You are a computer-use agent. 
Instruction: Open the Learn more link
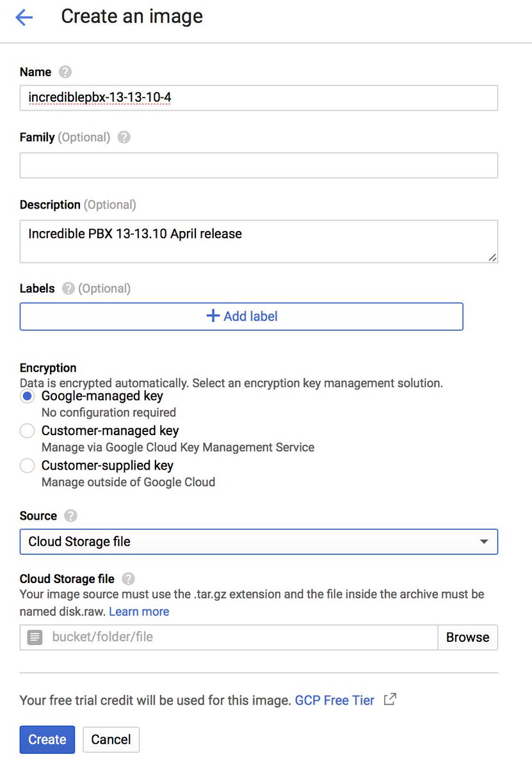click(139, 611)
